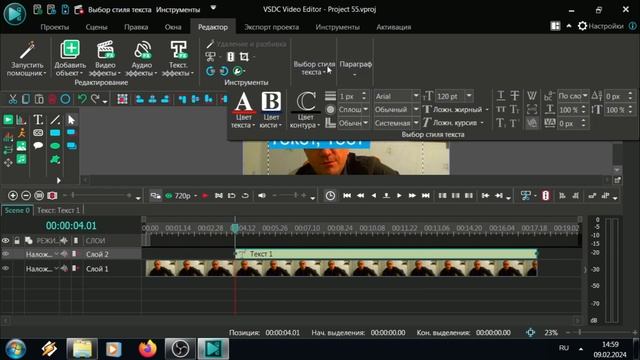Open the Обычный font style dropdown

(x=416, y=109)
